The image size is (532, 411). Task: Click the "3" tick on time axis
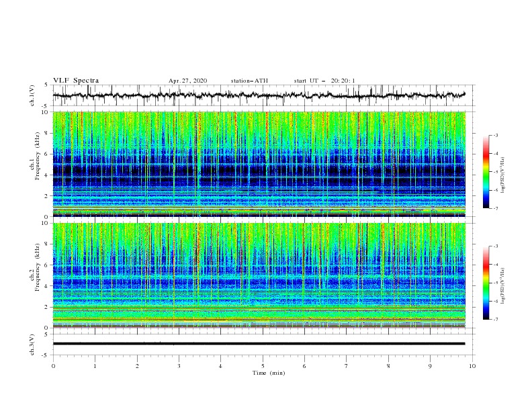[179, 366]
